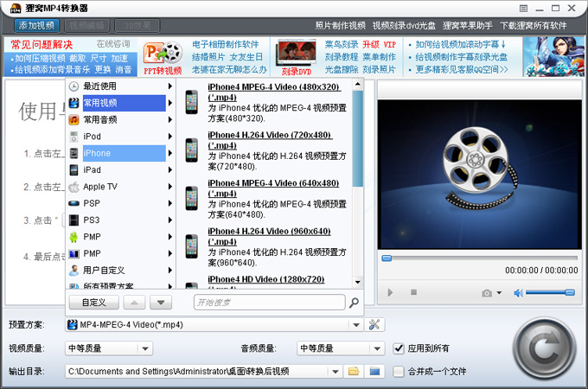
Task: Click the 开始搜索 search field
Action: (269, 303)
